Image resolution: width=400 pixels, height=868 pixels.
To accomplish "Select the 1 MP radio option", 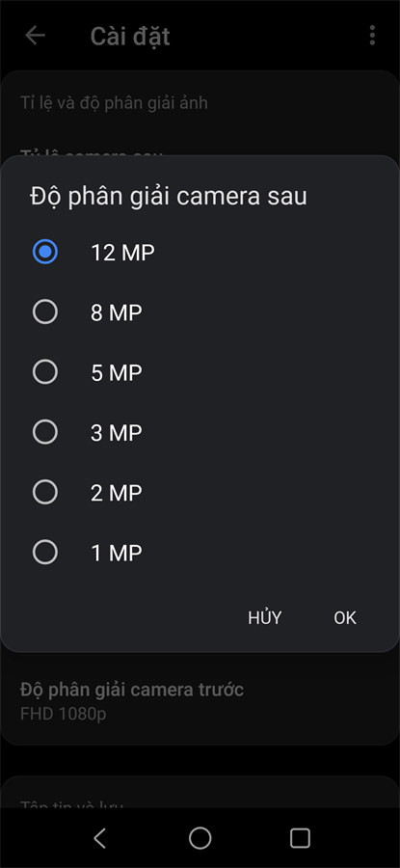I will tap(44, 552).
